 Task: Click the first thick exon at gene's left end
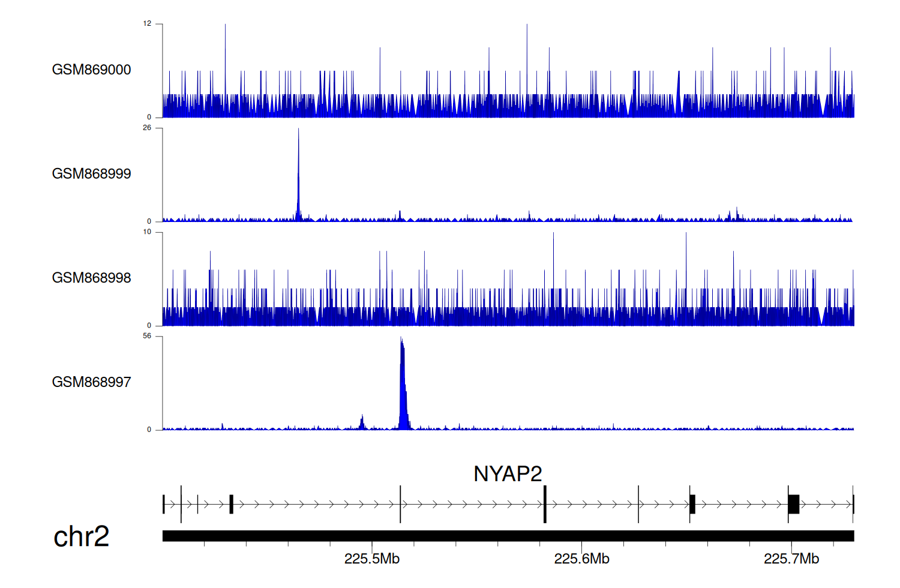pos(231,504)
